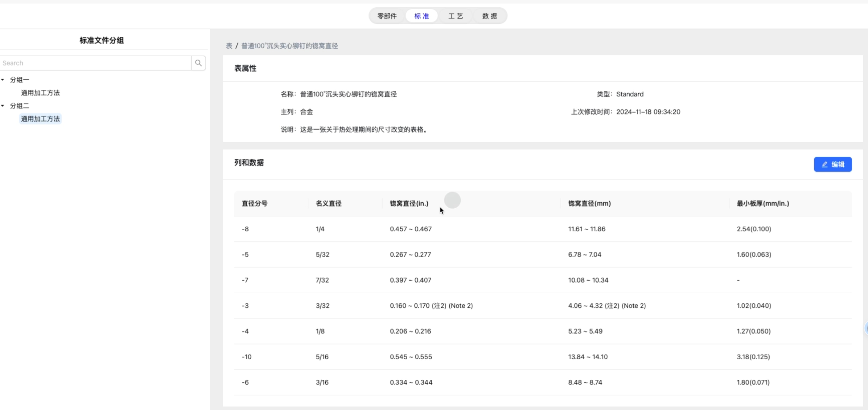Collapse the 分组二 tree group
Viewport: 868px width, 410px height.
(3, 106)
